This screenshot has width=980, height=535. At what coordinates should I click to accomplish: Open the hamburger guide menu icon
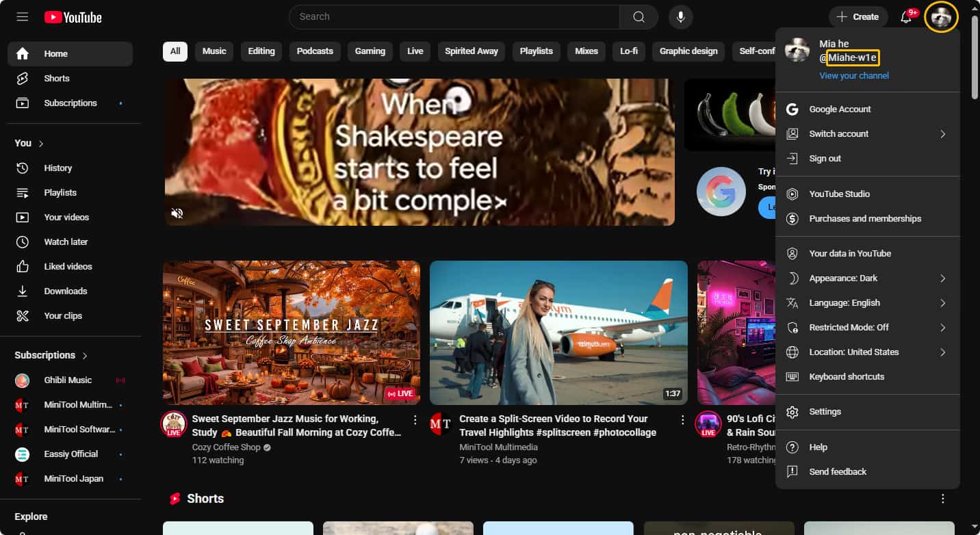click(x=23, y=17)
